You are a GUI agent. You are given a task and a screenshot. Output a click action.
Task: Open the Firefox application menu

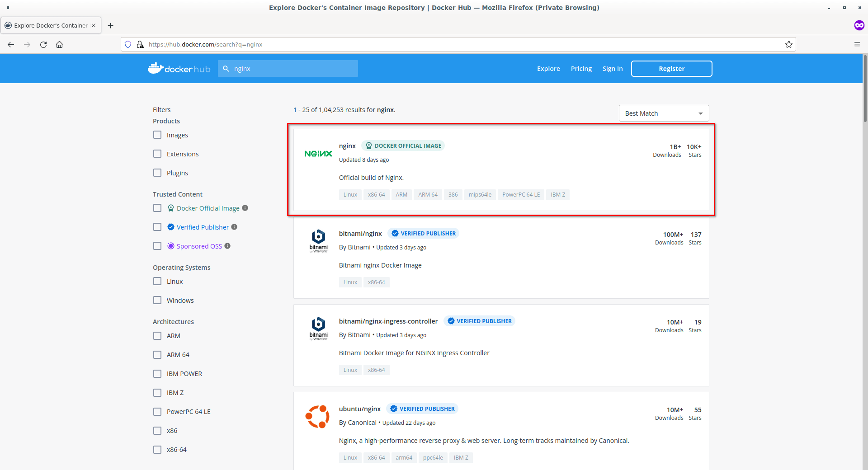tap(857, 44)
